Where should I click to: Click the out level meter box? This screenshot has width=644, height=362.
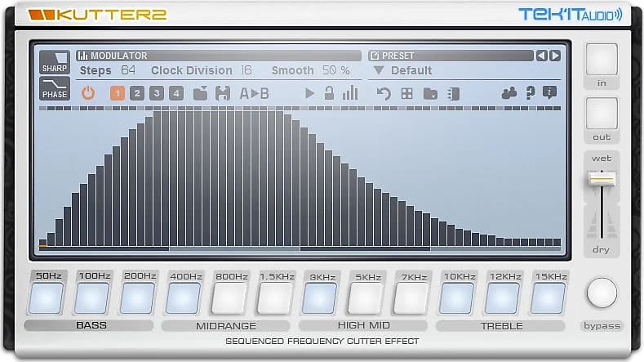602,114
